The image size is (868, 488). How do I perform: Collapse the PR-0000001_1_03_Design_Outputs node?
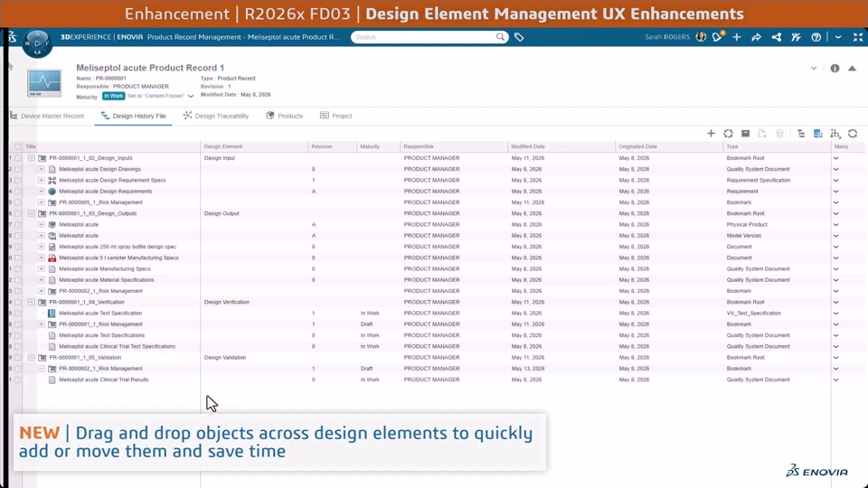[32, 213]
